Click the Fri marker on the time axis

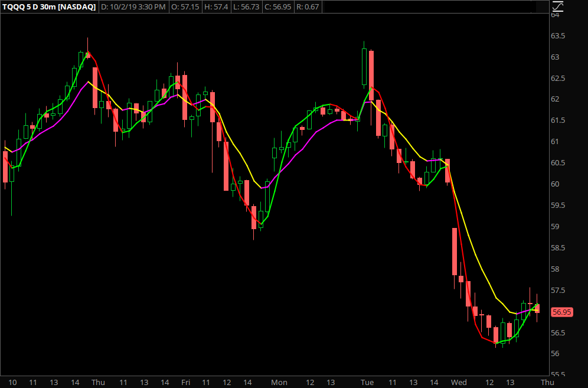(x=185, y=382)
